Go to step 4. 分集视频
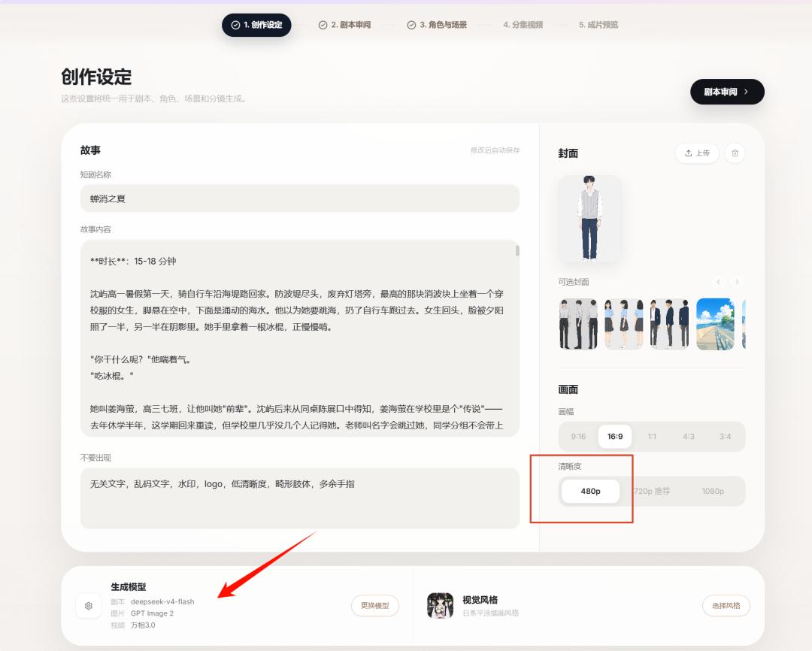Screen dimensions: 812x651 click(523, 25)
